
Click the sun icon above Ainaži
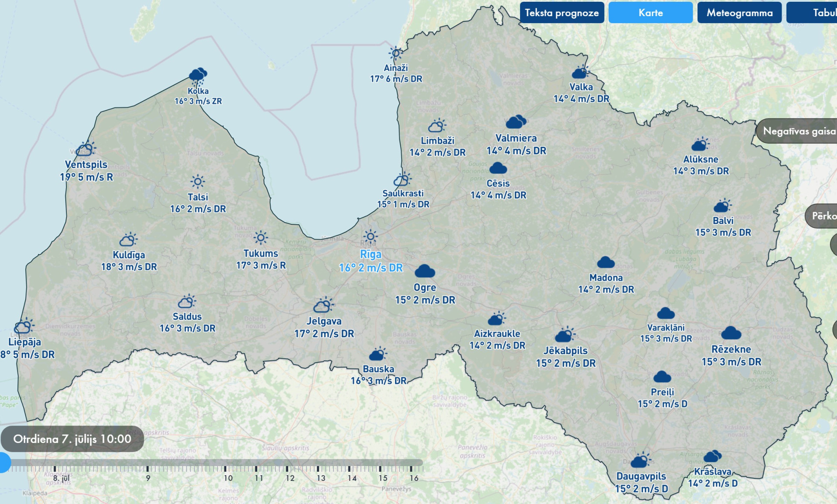click(x=396, y=54)
